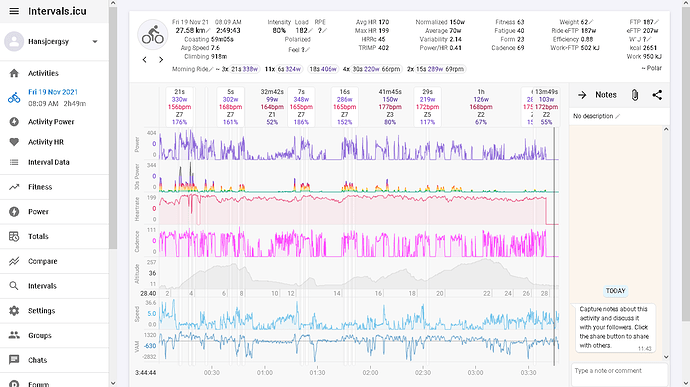Expand the Hansjoergsy account dropdown arrow

pyautogui.click(x=95, y=41)
